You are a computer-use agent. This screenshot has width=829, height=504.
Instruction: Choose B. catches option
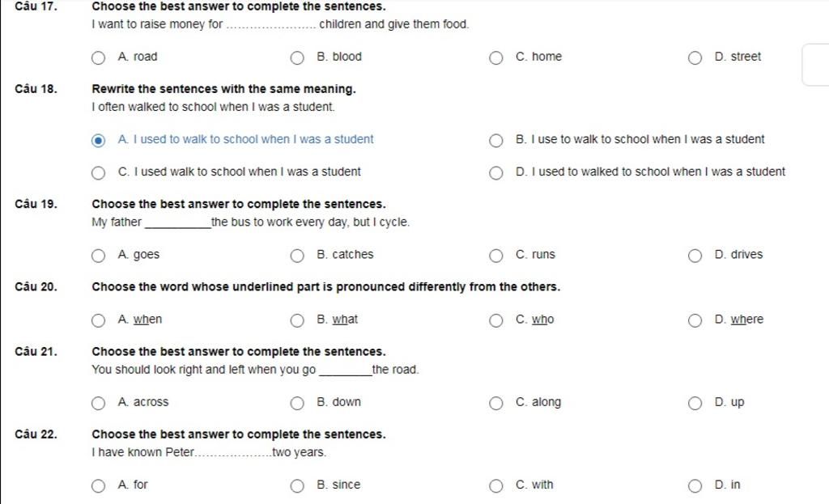pos(297,256)
